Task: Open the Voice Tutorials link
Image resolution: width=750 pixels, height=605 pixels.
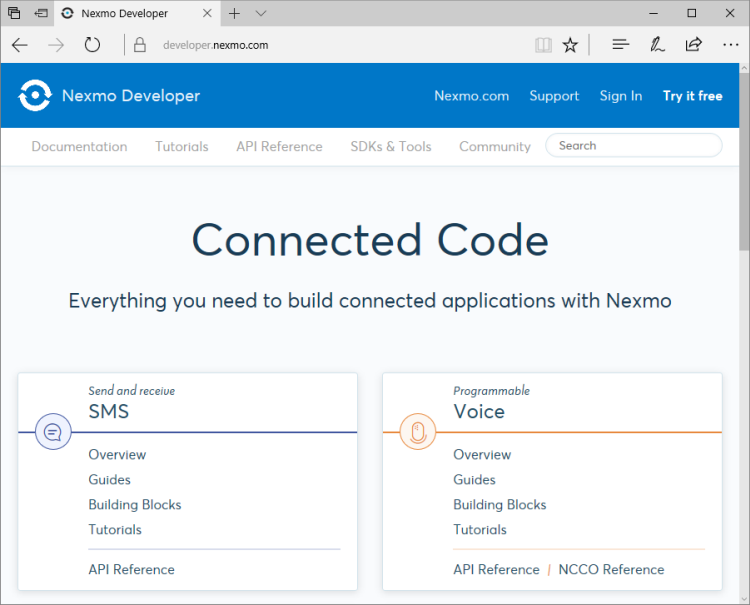Action: (480, 529)
